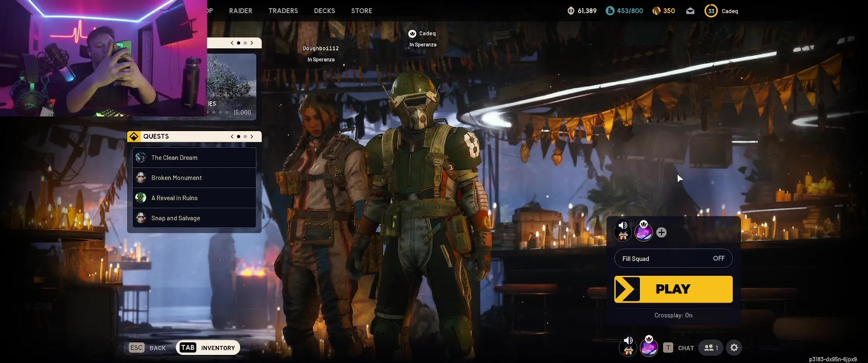
Task: Go to previous page in the top card panel
Action: [232, 43]
